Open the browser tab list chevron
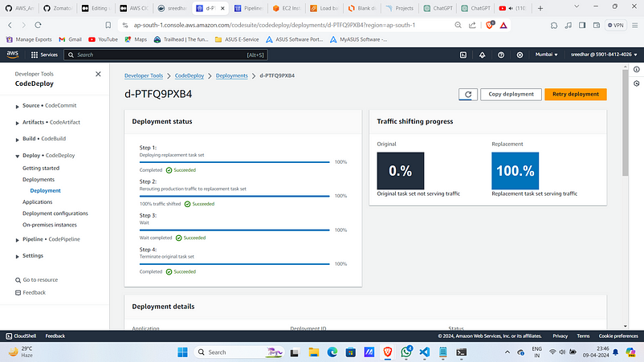Screen dimensions: 644x362 click(x=577, y=6)
